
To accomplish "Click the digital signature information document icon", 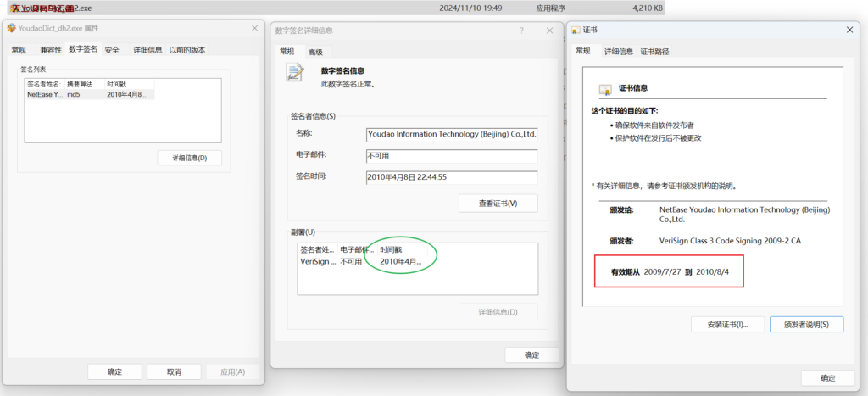I will point(294,73).
